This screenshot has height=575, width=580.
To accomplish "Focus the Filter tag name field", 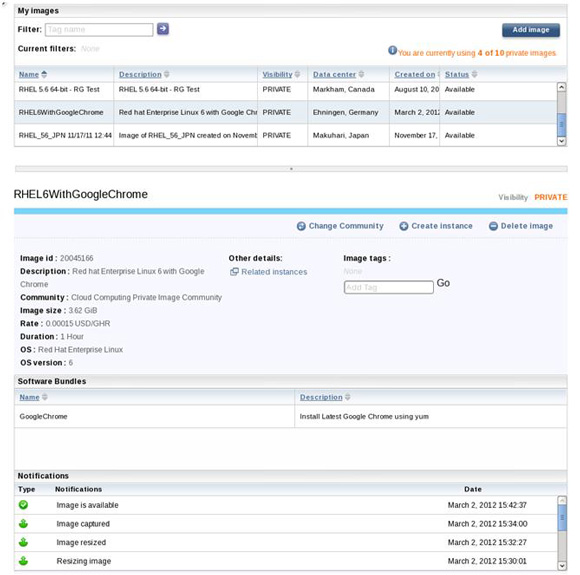I will pyautogui.click(x=99, y=30).
